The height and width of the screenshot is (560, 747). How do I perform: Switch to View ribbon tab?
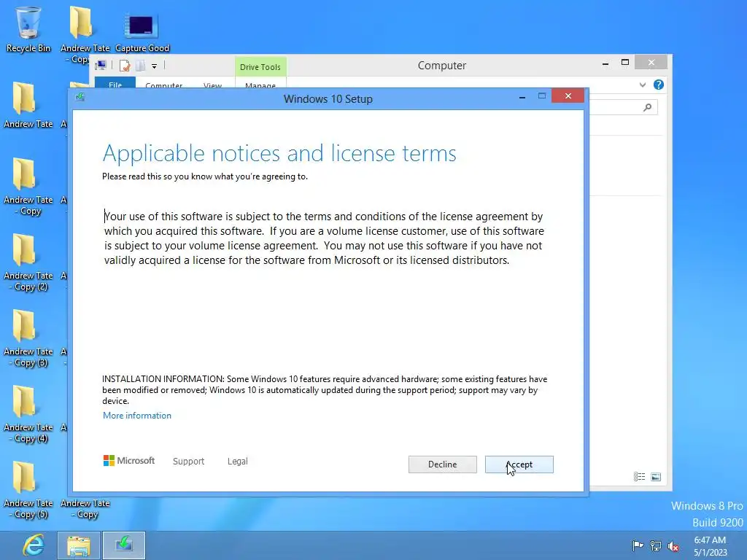pos(212,85)
